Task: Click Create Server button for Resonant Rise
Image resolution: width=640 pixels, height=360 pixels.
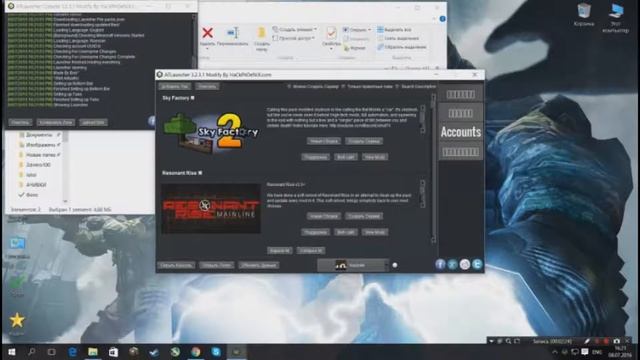Action: [x=364, y=216]
